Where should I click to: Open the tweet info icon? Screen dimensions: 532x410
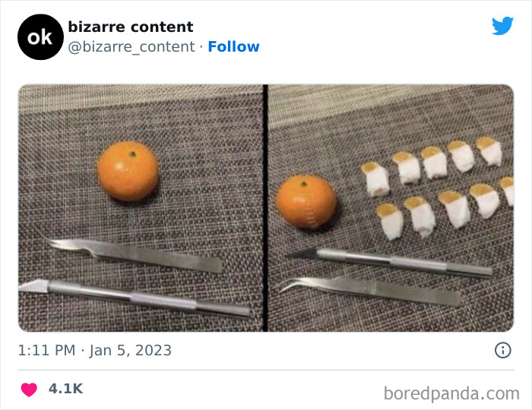click(x=502, y=350)
